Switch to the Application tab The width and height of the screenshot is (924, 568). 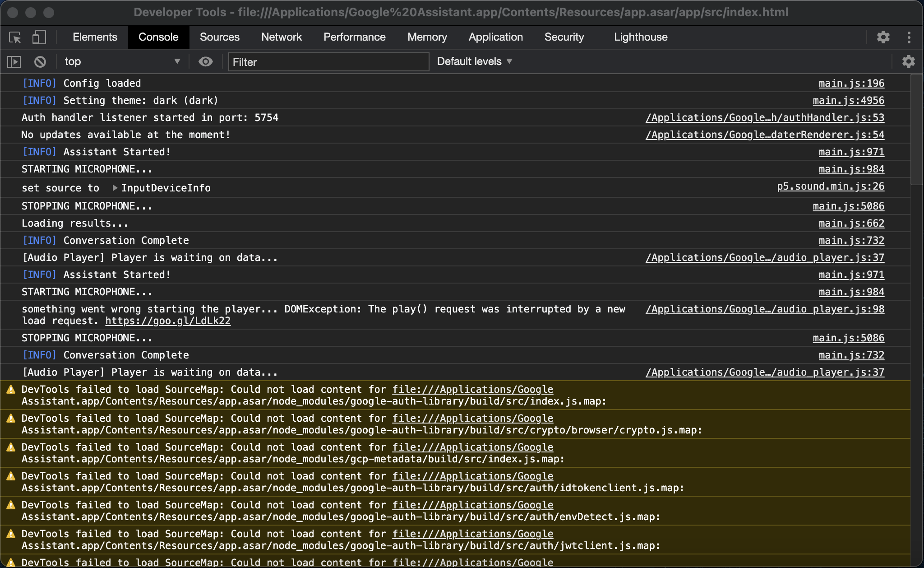(x=495, y=37)
